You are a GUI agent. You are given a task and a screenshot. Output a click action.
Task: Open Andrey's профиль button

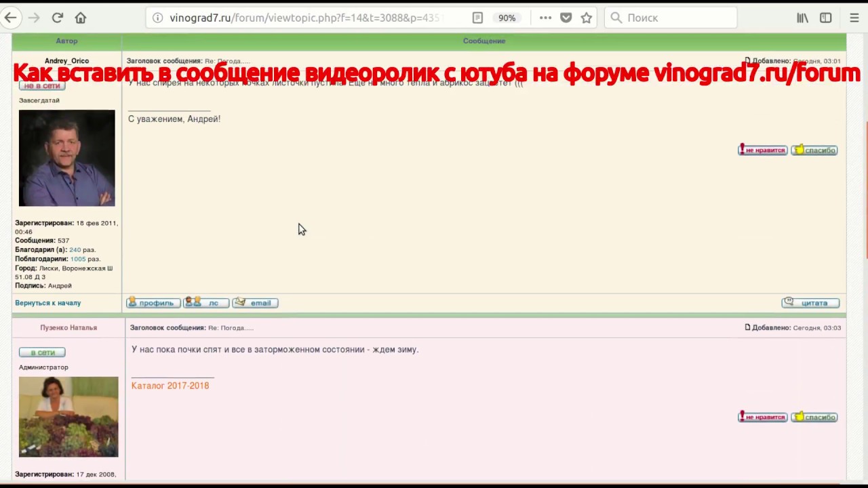click(153, 303)
